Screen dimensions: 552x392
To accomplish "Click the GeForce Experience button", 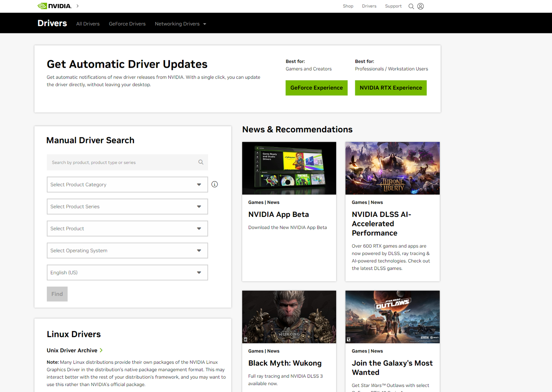I will [316, 88].
